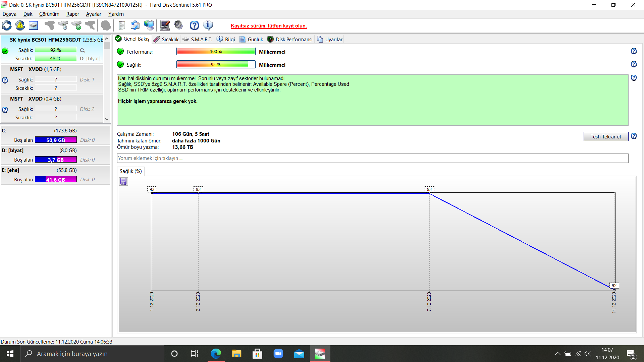Open File Explorer from the taskbar
The image size is (644, 362).
click(237, 354)
